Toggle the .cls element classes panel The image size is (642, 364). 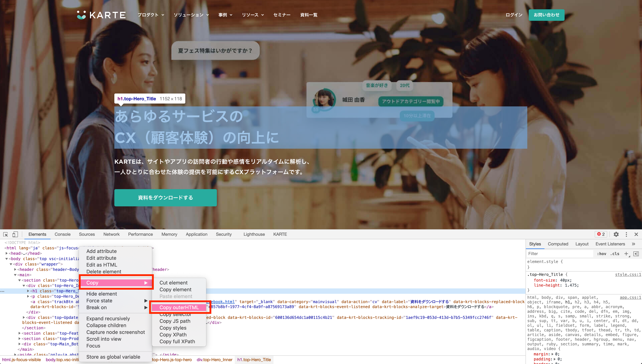click(x=615, y=254)
